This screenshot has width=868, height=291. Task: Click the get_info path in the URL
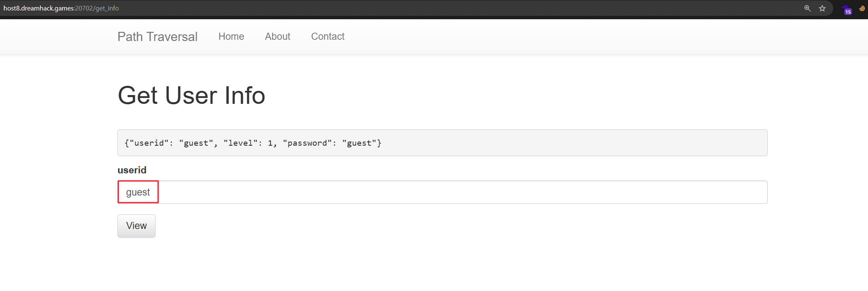(107, 8)
